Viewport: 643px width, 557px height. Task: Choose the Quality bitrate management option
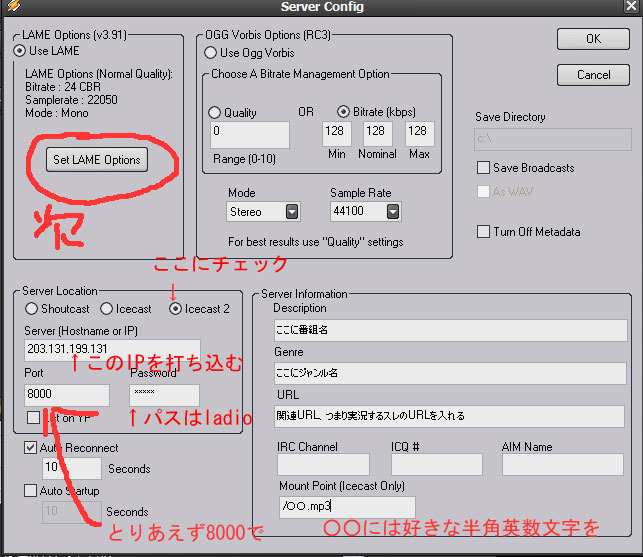point(215,113)
